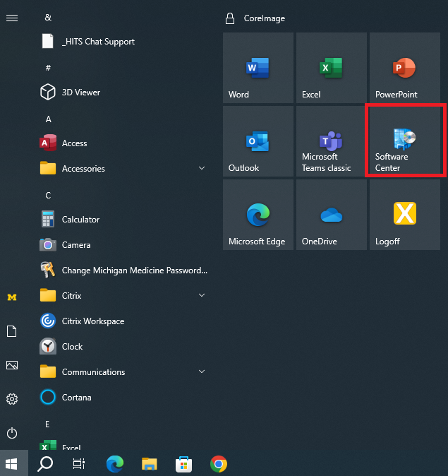Open the Power options button
The image size is (448, 476).
click(12, 433)
